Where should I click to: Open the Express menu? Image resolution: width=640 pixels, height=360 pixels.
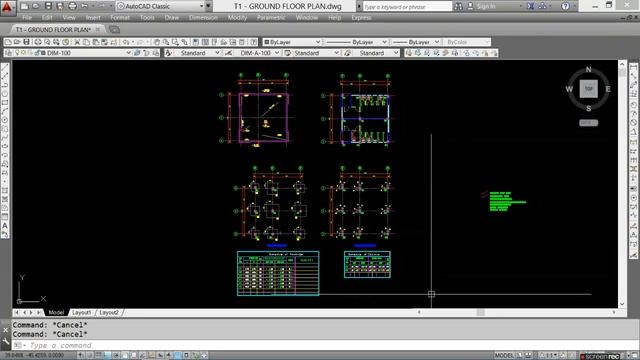pos(361,18)
